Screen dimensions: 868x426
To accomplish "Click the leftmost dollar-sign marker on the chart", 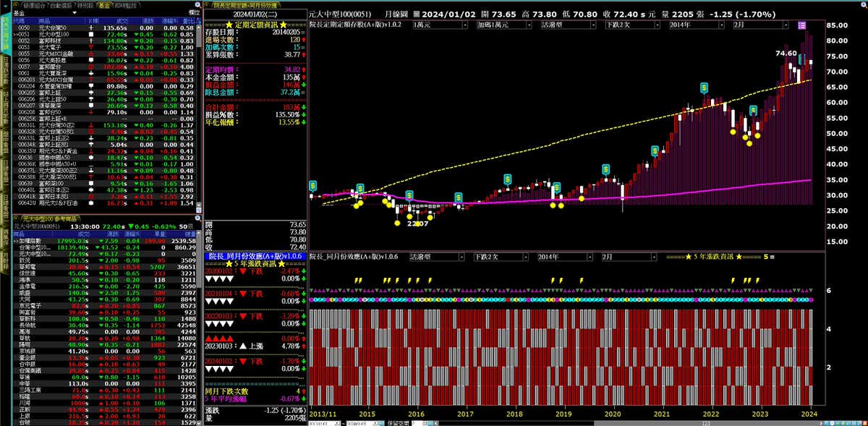I will (x=312, y=186).
